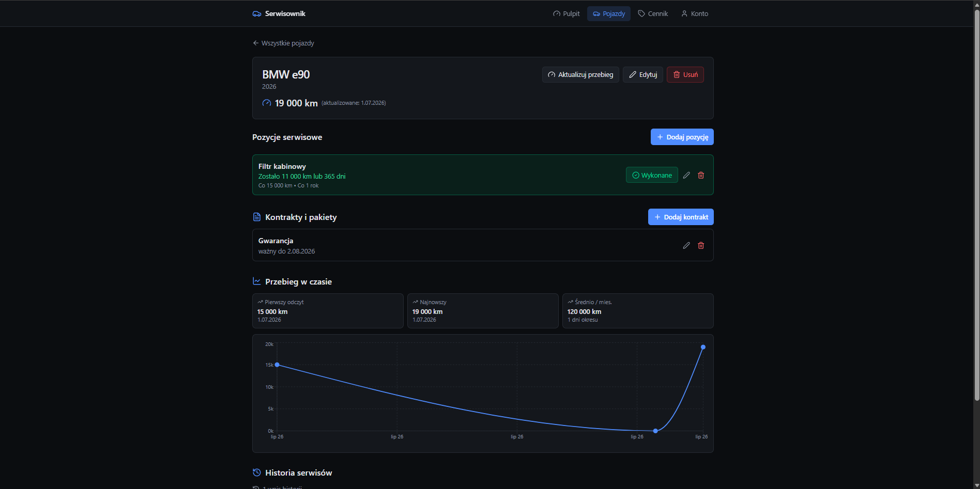Viewport: 980px width, 489px height.
Task: Click the speedometer icon beside 19 000 km
Action: [x=267, y=103]
